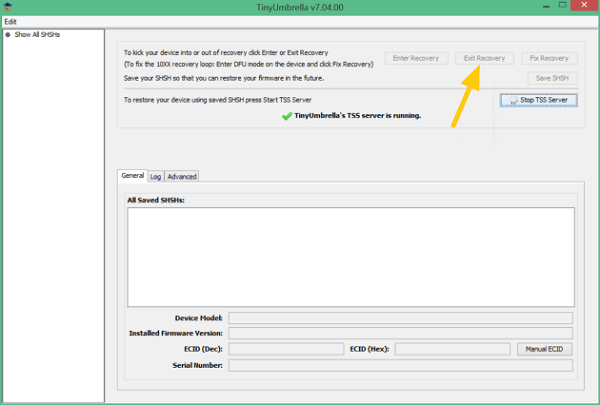Viewport: 600px width, 405px height.
Task: Click the 'ECID (Hex):' label
Action: [x=370, y=349]
